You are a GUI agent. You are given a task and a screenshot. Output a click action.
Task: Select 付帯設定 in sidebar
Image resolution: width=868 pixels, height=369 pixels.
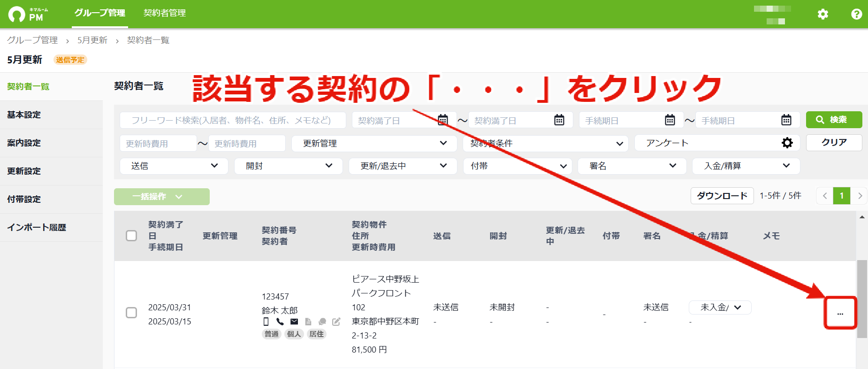click(51, 199)
